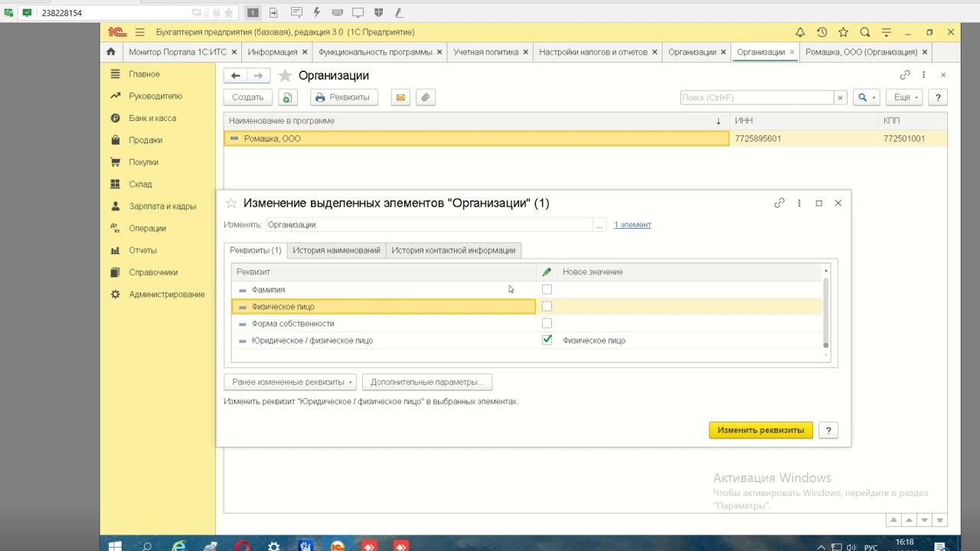Close the Информация tab
This screenshot has width=980, height=551.
[305, 52]
